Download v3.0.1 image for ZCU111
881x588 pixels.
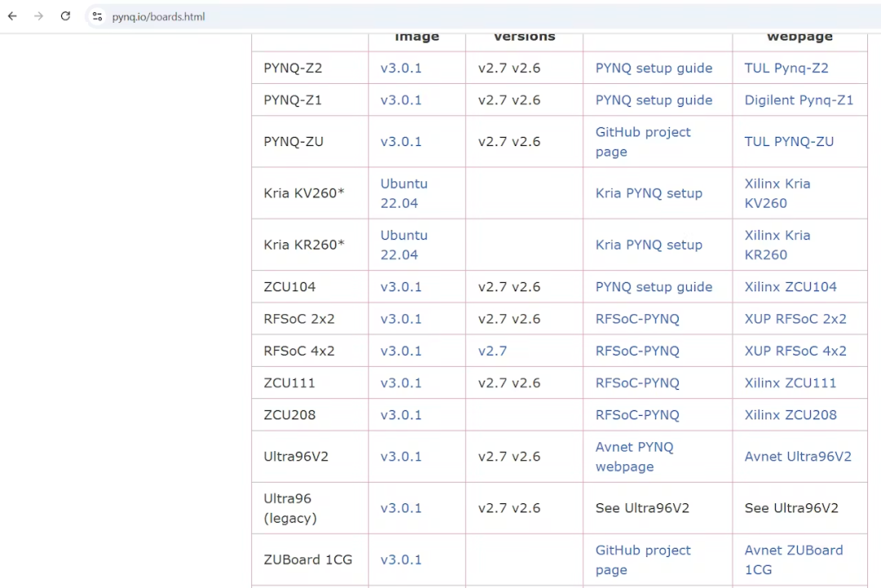point(401,383)
